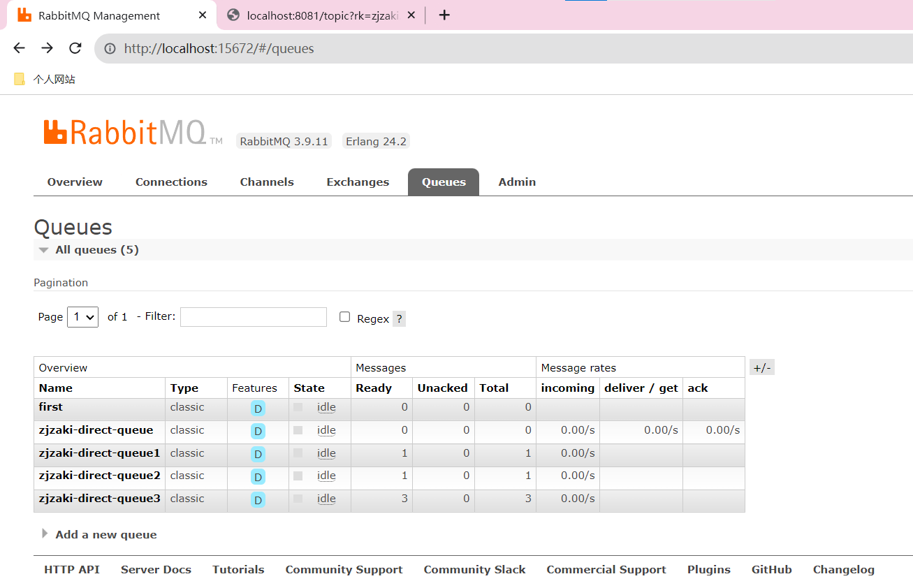The image size is (913, 588).
Task: Sort by the Unacked column header
Action: 442,388
